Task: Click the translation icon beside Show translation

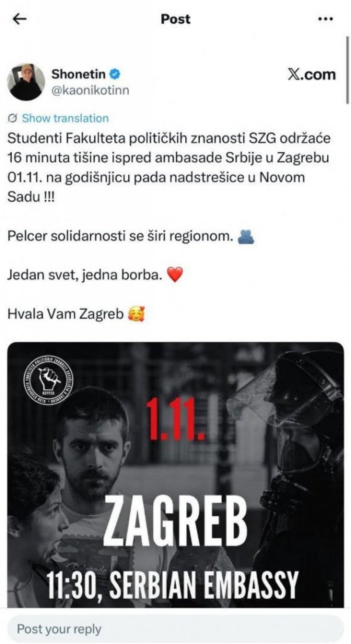Action: [12, 118]
